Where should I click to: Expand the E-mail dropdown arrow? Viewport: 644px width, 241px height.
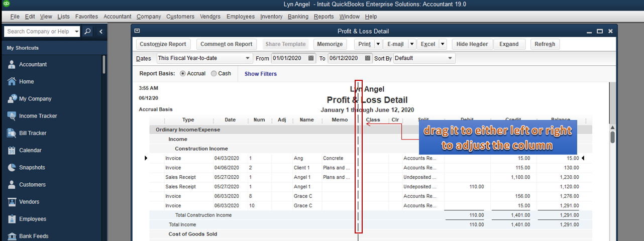coord(411,44)
